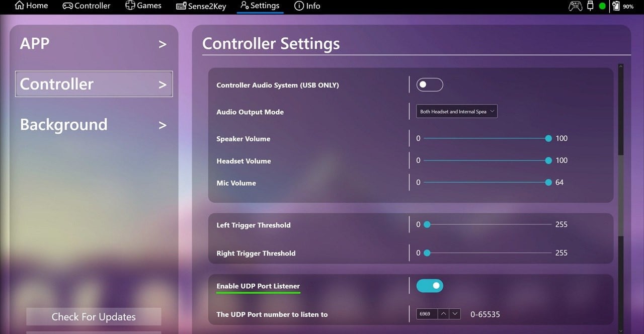Select the Settings tab in top bar
This screenshot has width=644, height=334.
(x=260, y=6)
